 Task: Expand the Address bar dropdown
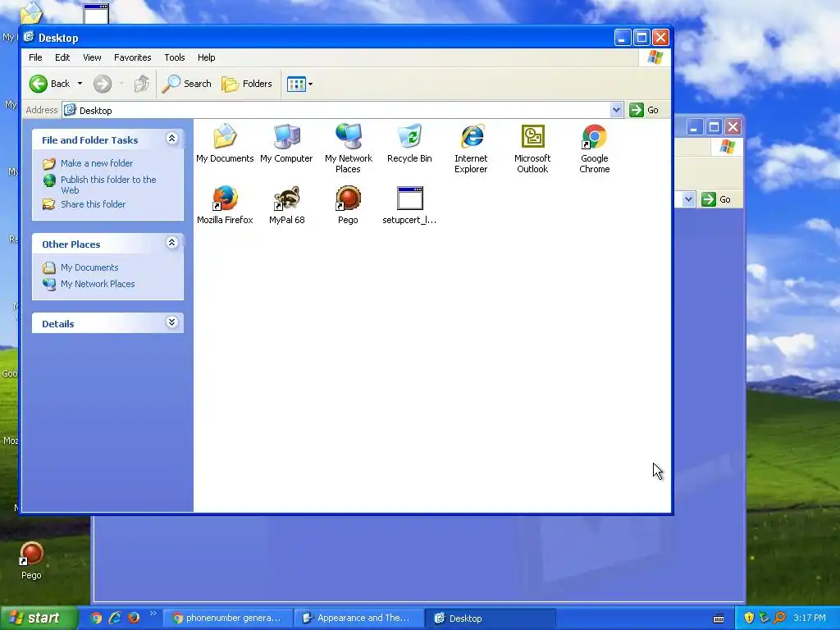click(616, 110)
